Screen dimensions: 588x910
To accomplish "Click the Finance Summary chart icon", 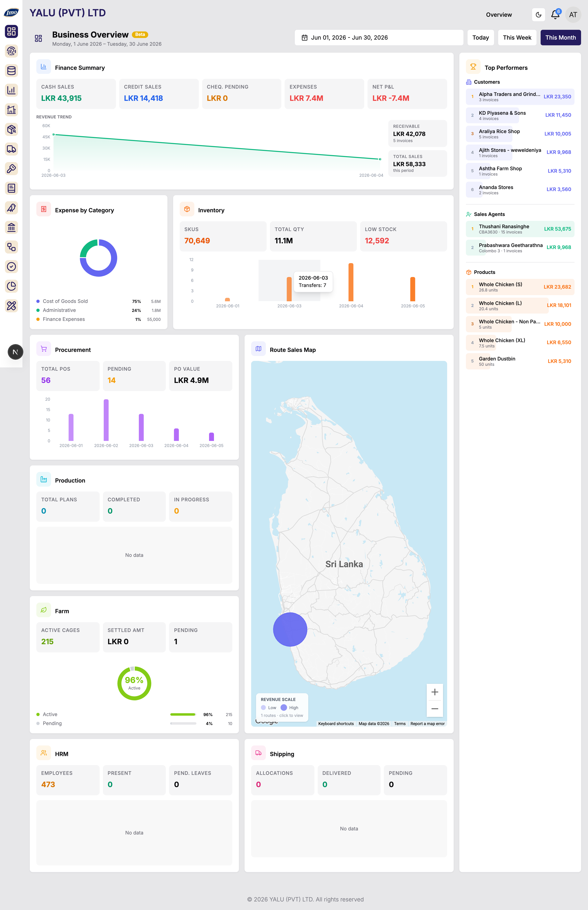I will click(x=43, y=67).
